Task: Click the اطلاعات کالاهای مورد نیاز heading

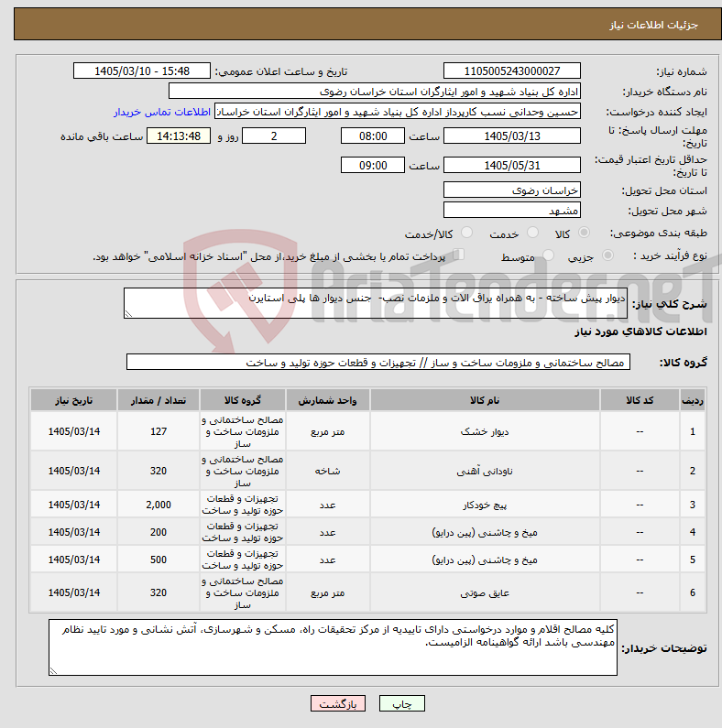Action: coord(640,331)
